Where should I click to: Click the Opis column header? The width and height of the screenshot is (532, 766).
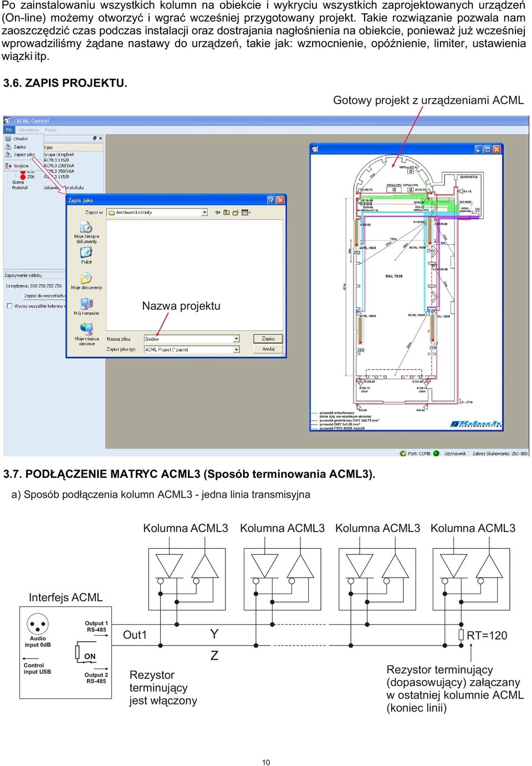coord(73,147)
